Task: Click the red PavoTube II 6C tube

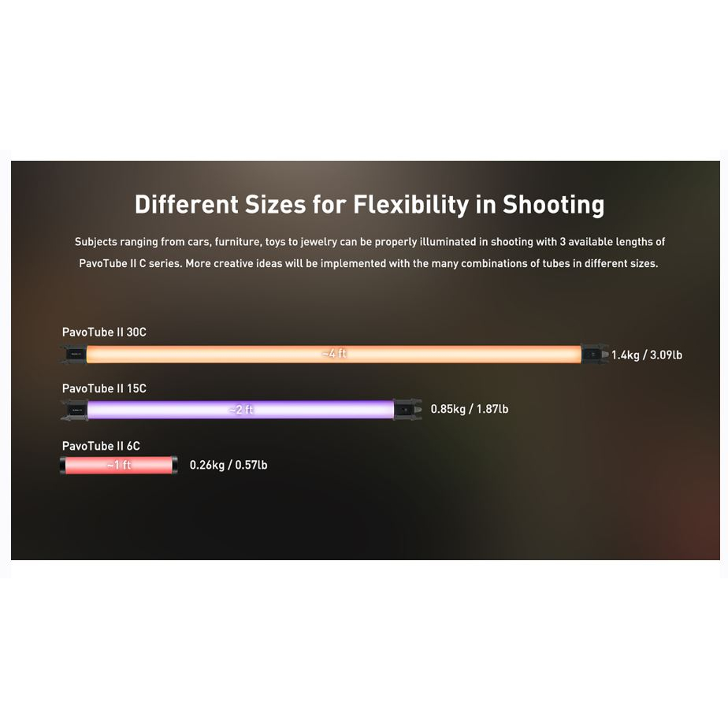Action: tap(119, 465)
